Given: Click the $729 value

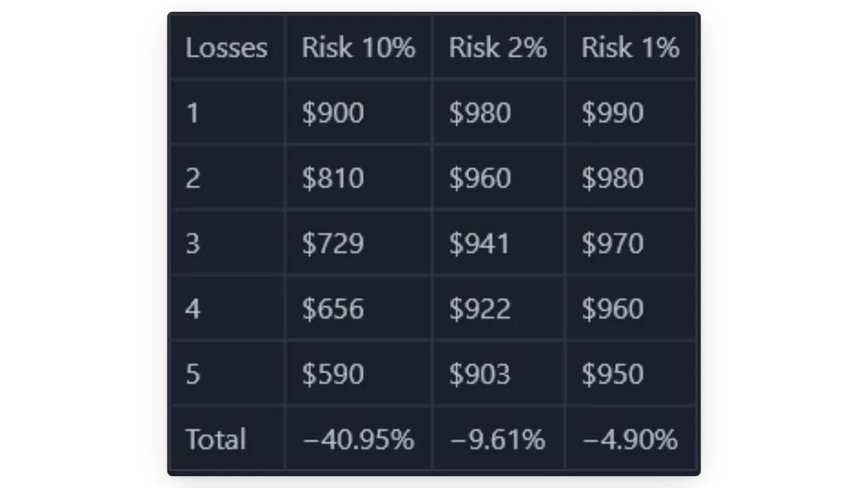Looking at the screenshot, I should click(x=333, y=244).
